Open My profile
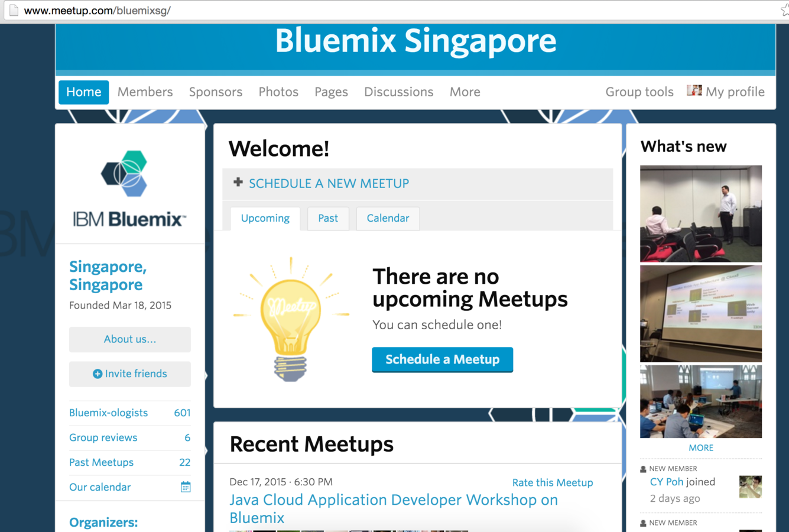Viewport: 789px width, 532px height. [735, 92]
